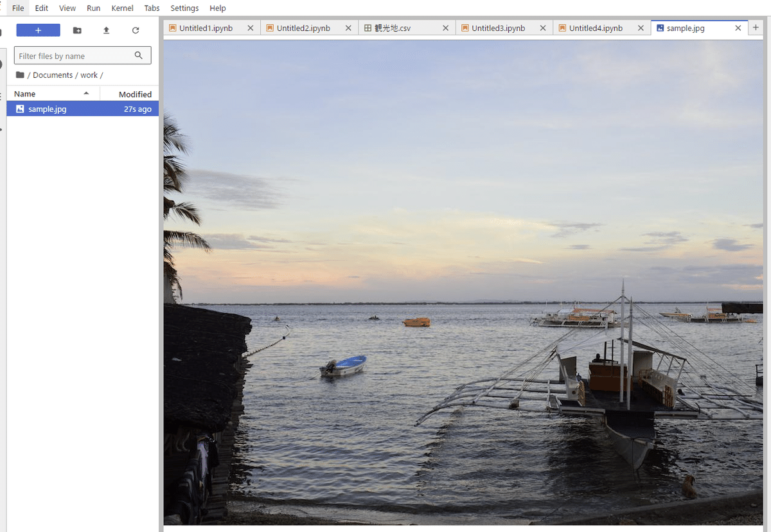Open the Tabs menu
771x532 pixels.
[152, 8]
